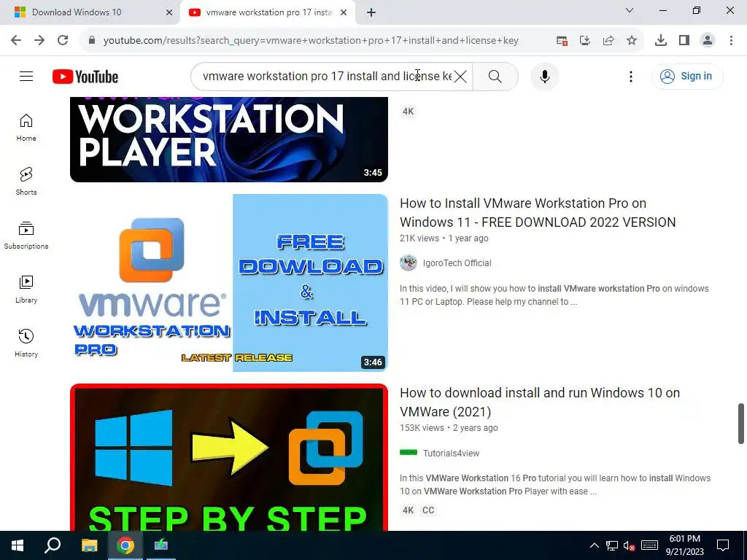
Task: Open the Windows Start menu
Action: 18,545
